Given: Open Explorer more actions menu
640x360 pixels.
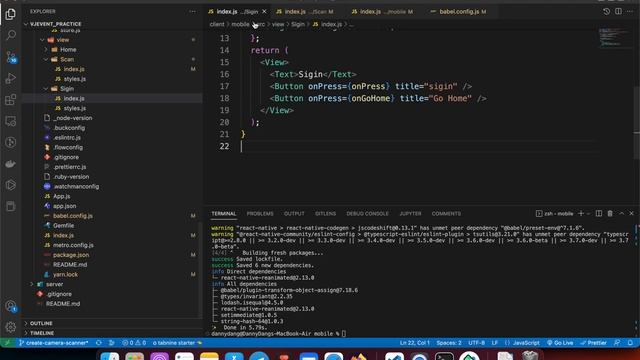Looking at the screenshot, I should 193,11.
